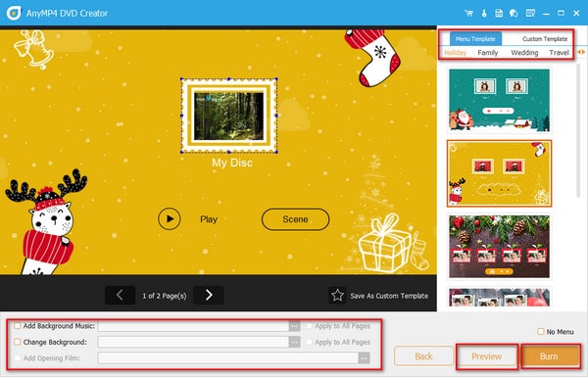This screenshot has width=588, height=377.
Task: Click the change background path field
Action: [x=193, y=342]
